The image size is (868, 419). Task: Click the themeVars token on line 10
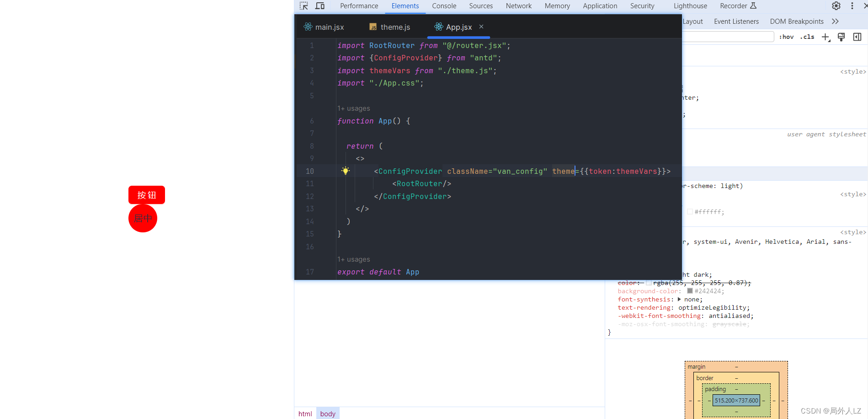(636, 171)
